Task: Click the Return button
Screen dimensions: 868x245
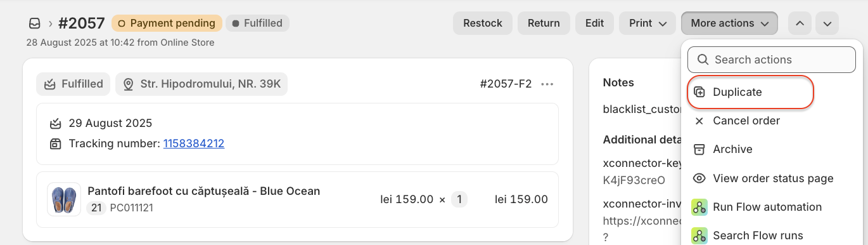Action: (544, 23)
